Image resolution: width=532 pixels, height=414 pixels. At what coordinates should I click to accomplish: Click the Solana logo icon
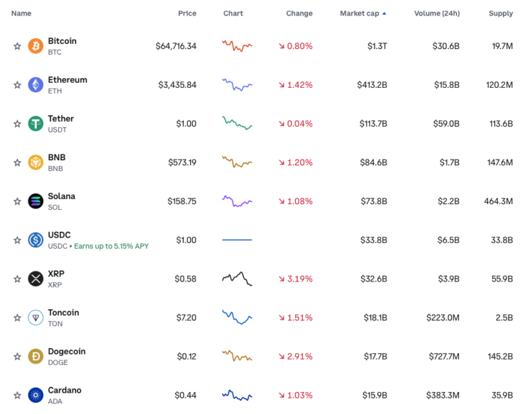(x=35, y=201)
